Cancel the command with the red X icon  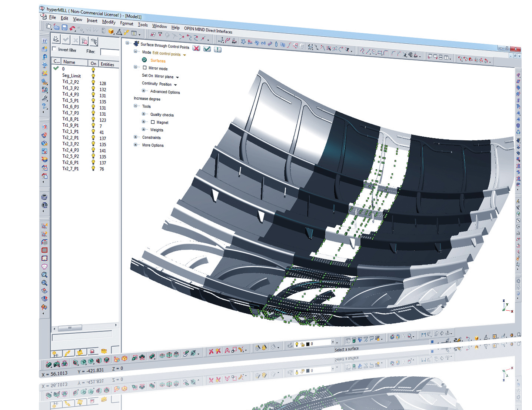(196, 48)
